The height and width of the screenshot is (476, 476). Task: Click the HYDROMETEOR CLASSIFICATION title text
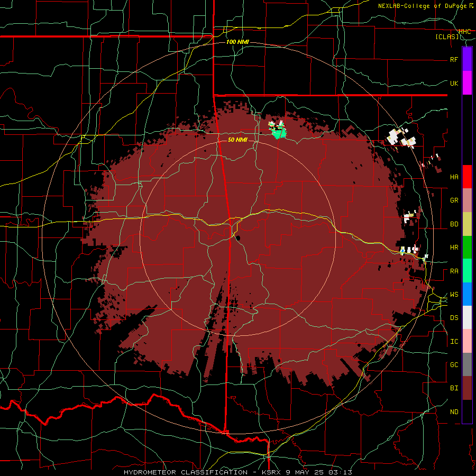[x=186, y=472]
